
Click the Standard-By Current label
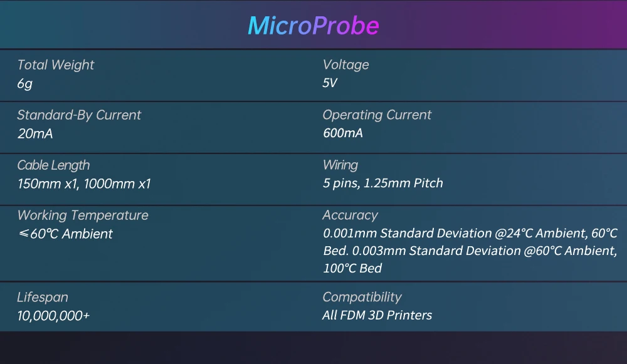coord(79,115)
